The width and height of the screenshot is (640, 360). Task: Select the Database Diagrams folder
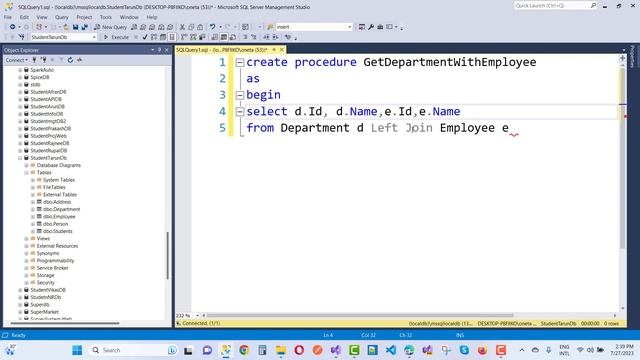tap(59, 165)
